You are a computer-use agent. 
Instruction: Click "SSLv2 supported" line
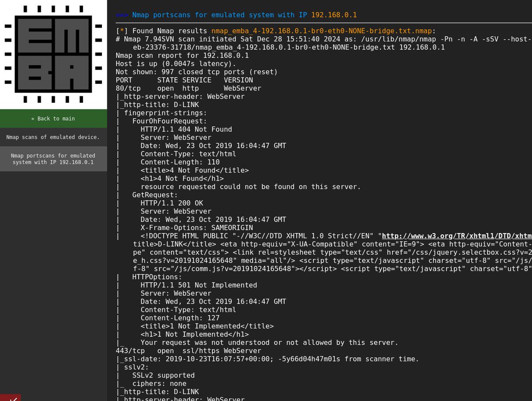pos(163,375)
